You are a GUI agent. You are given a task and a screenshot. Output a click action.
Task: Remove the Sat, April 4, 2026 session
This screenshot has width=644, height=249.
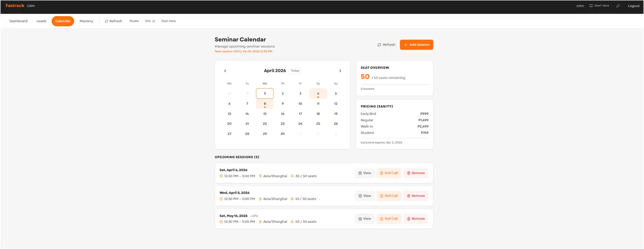[416, 173]
